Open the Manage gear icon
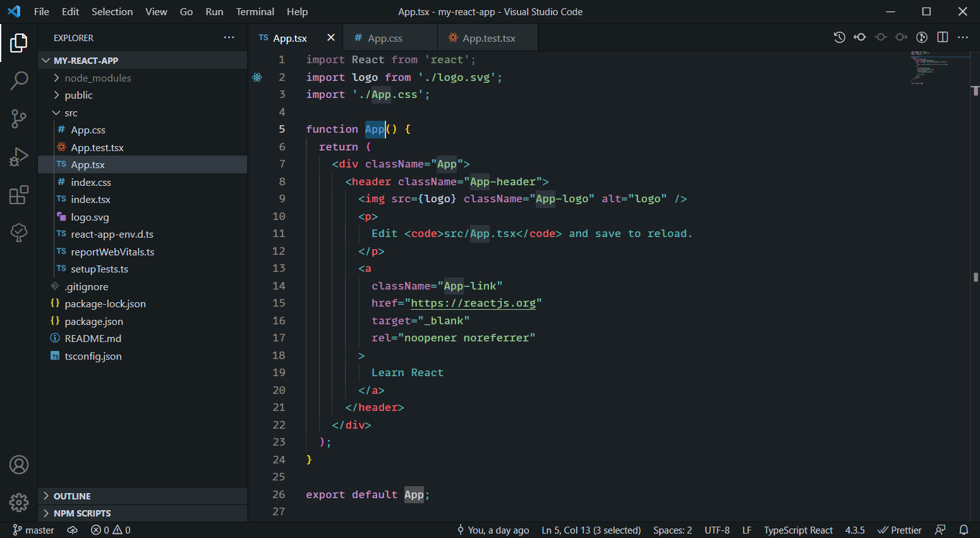980x538 pixels. click(x=19, y=503)
